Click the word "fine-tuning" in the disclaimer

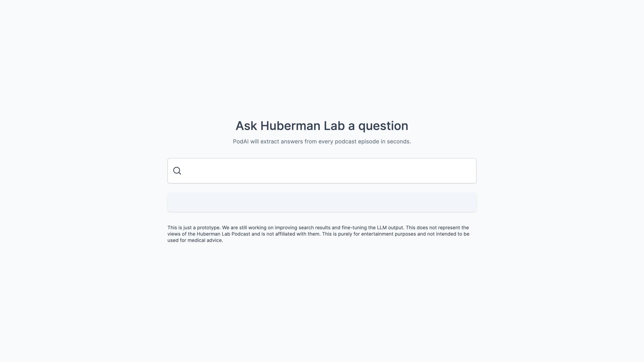[354, 228]
